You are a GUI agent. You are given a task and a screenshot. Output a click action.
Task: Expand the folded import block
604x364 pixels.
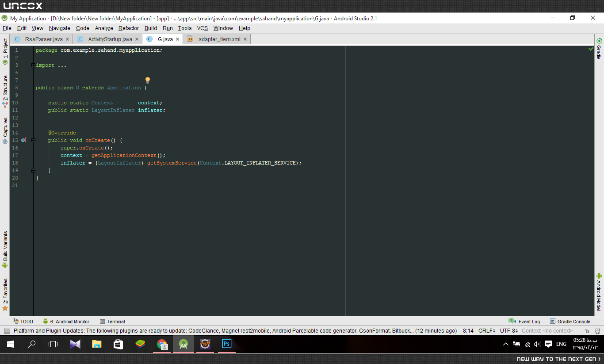[x=33, y=65]
